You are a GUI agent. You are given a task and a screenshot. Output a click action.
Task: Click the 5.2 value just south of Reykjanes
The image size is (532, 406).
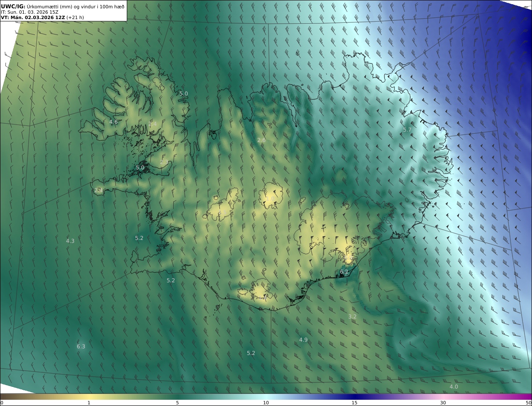click(x=171, y=281)
